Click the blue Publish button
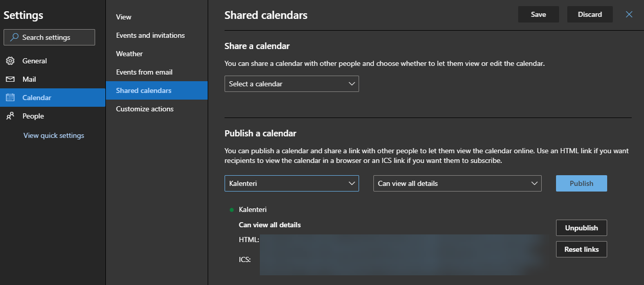This screenshot has width=644, height=285. click(x=581, y=183)
